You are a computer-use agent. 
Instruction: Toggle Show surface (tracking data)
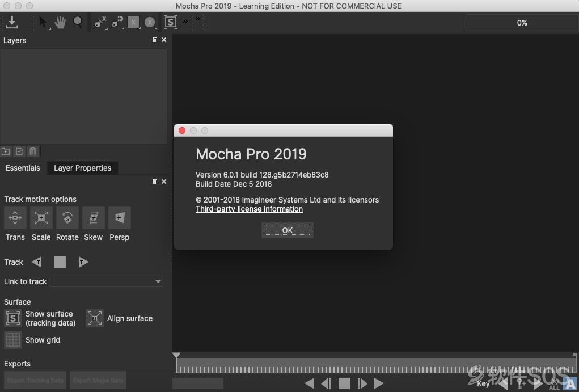tap(13, 318)
